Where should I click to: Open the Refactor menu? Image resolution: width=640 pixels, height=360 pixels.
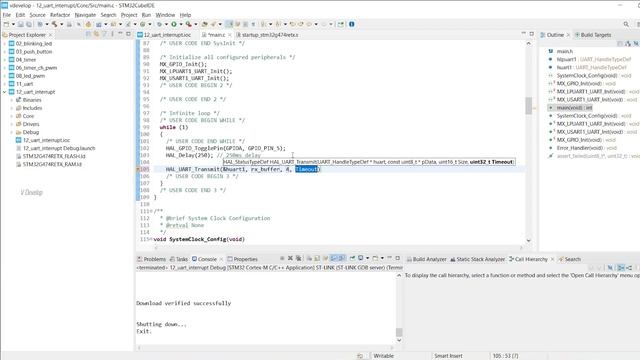click(60, 15)
